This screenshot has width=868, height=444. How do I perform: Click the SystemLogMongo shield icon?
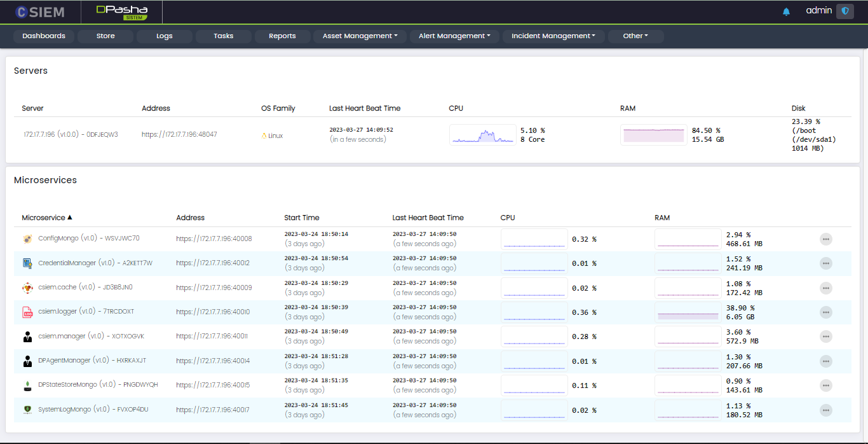[27, 410]
